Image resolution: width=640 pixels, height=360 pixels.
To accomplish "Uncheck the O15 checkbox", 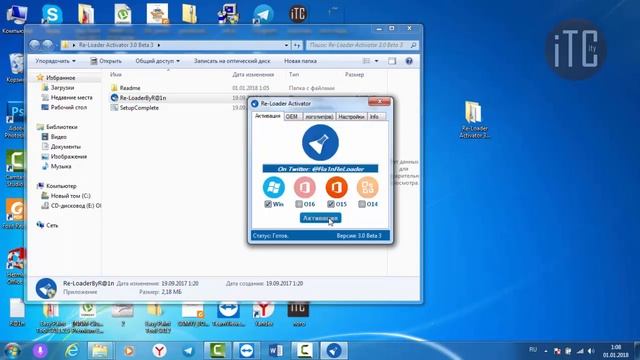I will 331,204.
